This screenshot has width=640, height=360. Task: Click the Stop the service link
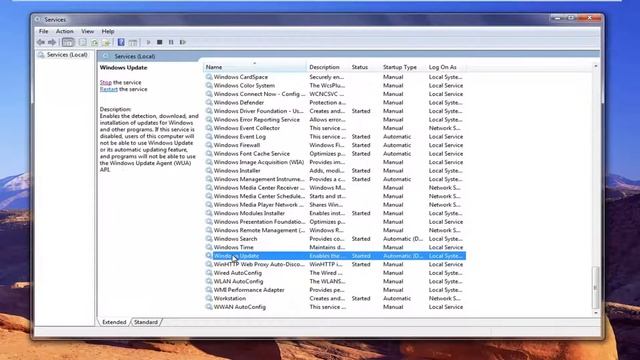[106, 82]
